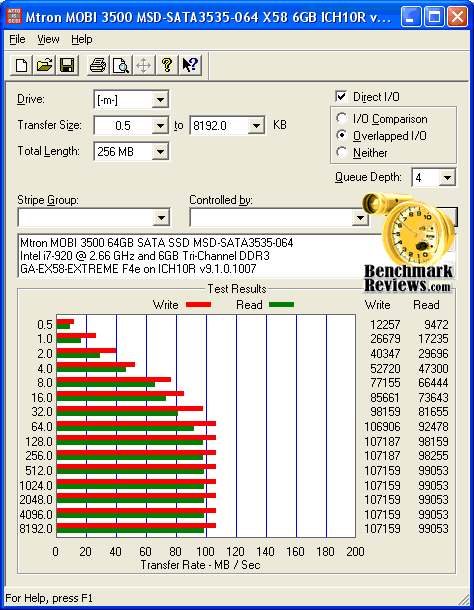The height and width of the screenshot is (610, 474).
Task: Click the 32.0 transfer size row label
Action: pyautogui.click(x=42, y=412)
